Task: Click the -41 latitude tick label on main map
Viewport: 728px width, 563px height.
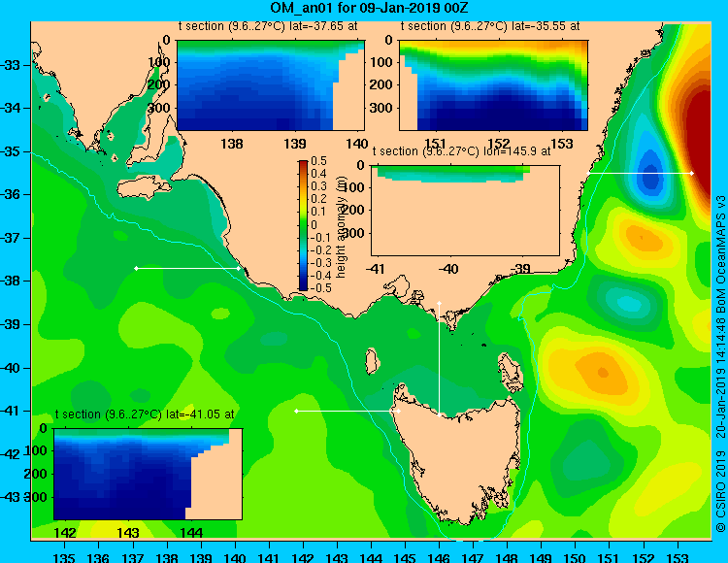Action: [x=11, y=411]
